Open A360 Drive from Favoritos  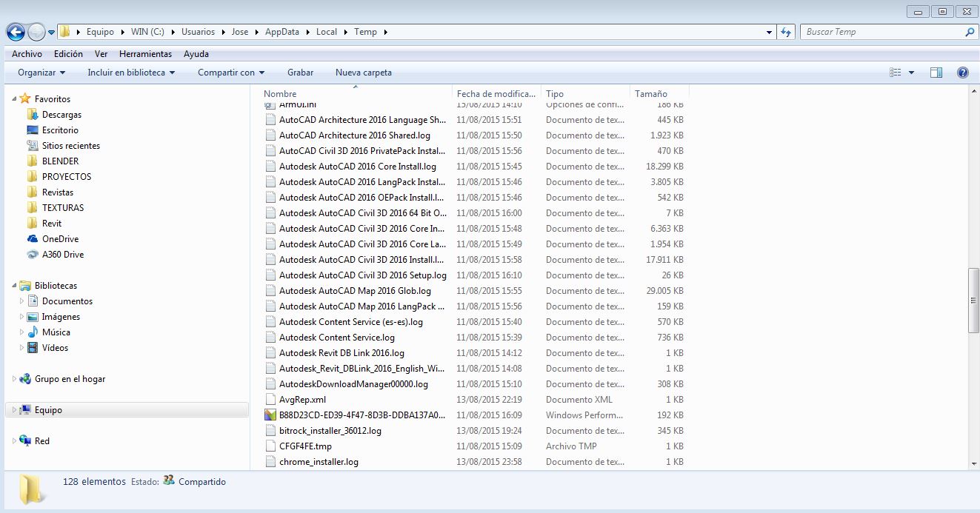[x=61, y=254]
